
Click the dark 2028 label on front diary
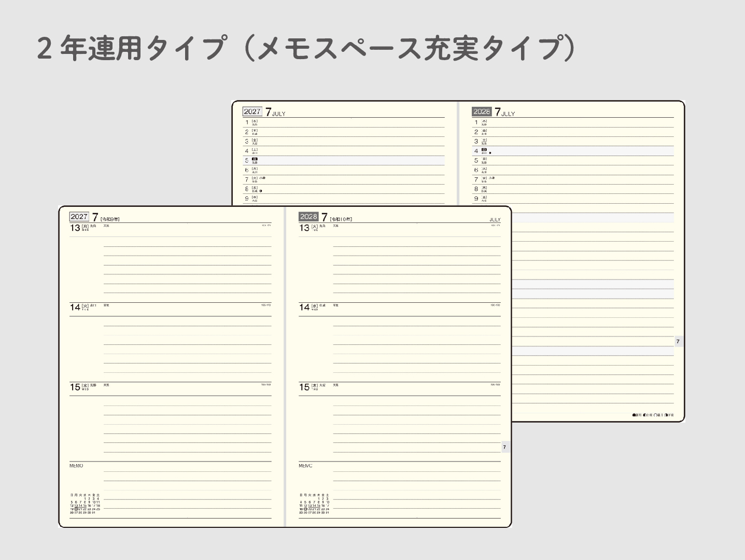coord(308,216)
